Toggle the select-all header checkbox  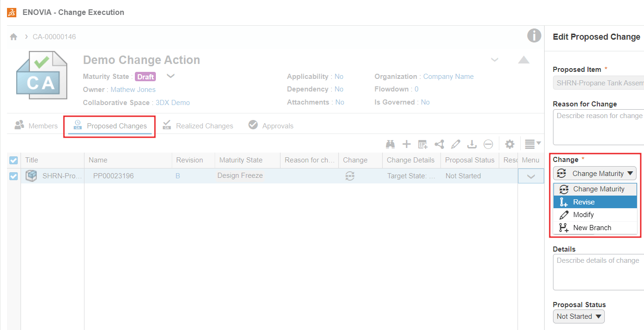[x=14, y=160]
